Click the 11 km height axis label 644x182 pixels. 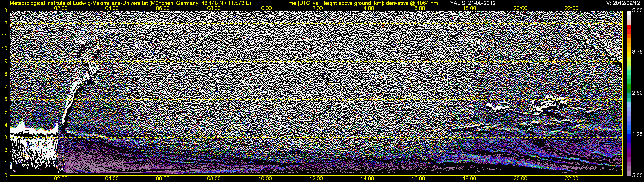click(5, 36)
